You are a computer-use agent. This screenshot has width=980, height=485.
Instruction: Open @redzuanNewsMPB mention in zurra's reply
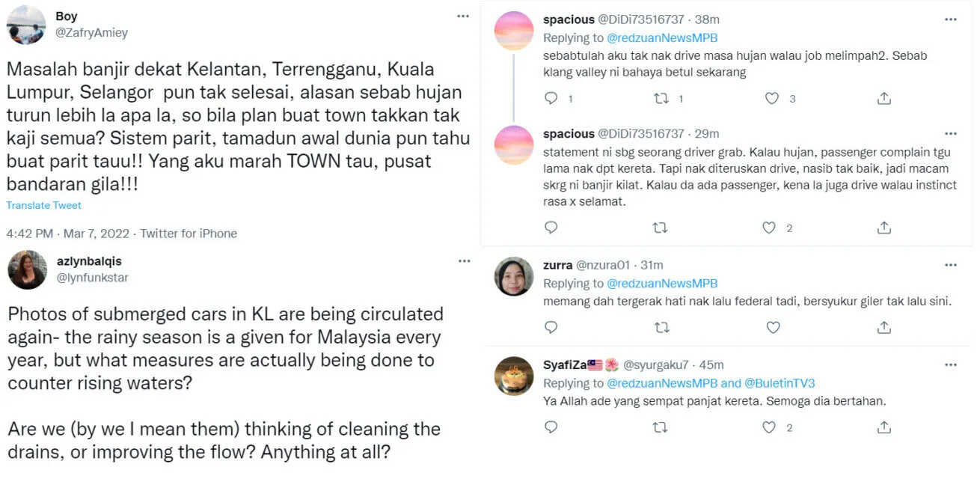pos(662,284)
